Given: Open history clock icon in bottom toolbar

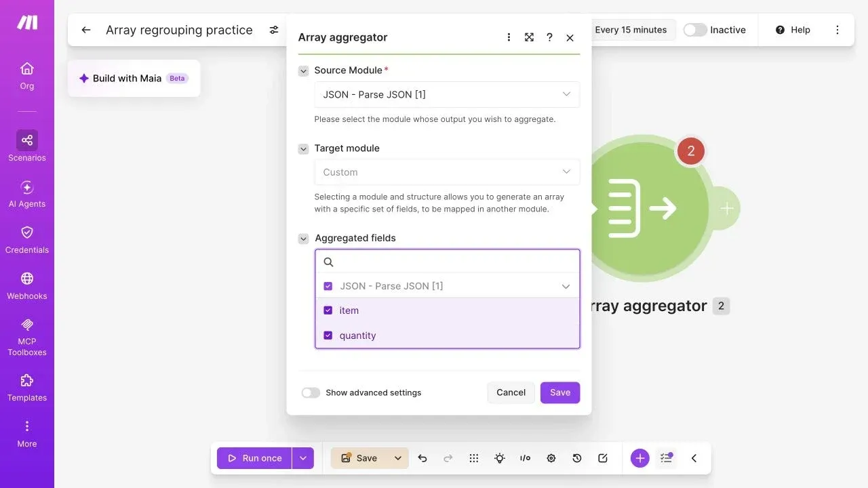Looking at the screenshot, I should click(x=577, y=458).
